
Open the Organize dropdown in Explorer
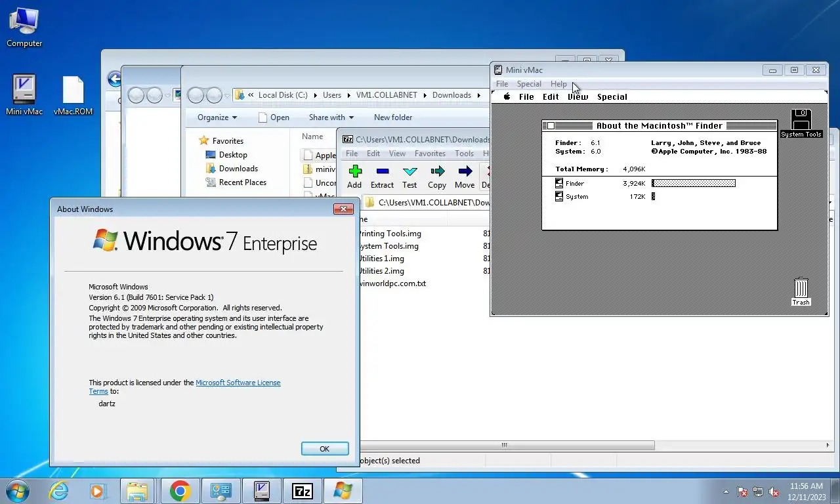pos(217,117)
